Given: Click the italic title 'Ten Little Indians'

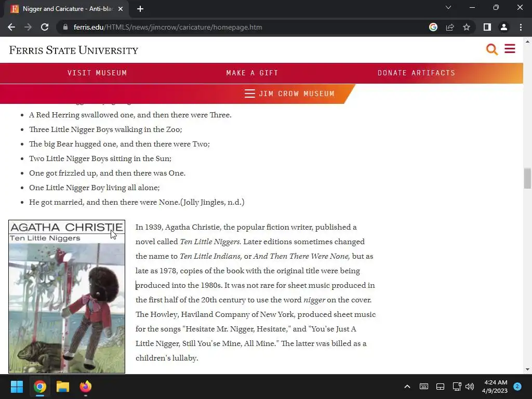Looking at the screenshot, I should (211, 256).
